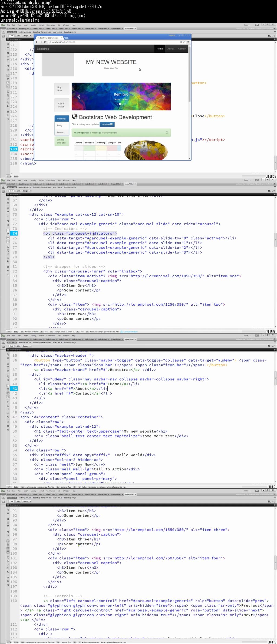Click the carousel previous chevron in the web page

[79, 96]
